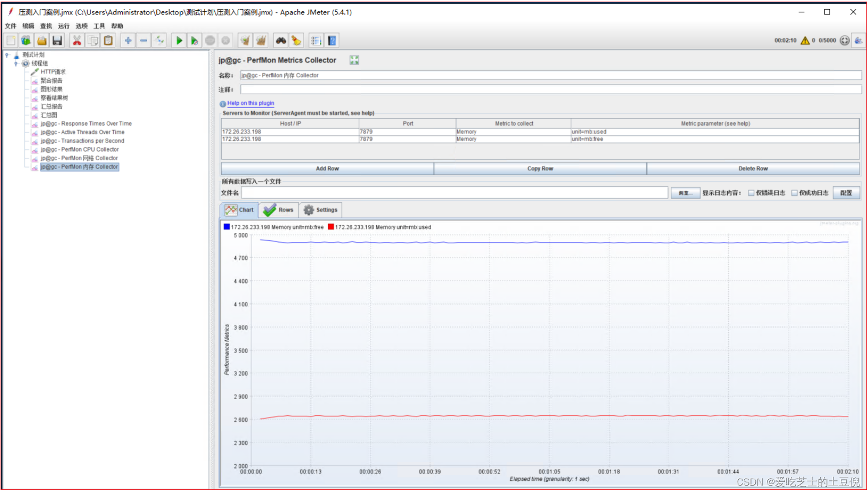Start the test with green play icon
Screen dimensions: 868x492
(x=179, y=40)
